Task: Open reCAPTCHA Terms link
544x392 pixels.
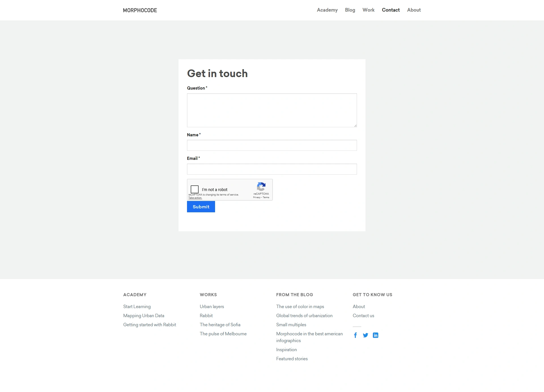Action: 266,198
